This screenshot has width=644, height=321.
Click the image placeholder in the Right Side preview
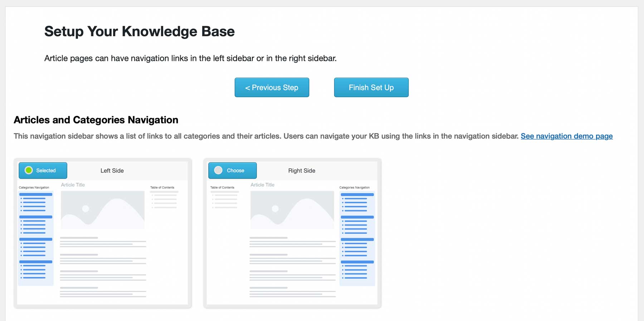coord(292,209)
